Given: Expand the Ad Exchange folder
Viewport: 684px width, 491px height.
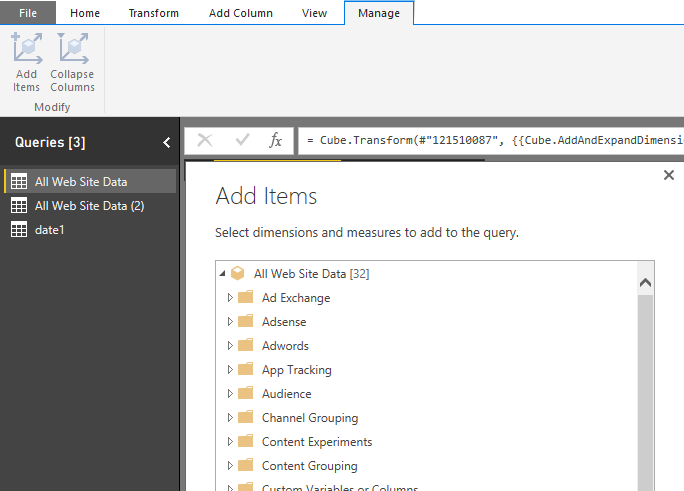Looking at the screenshot, I should point(230,298).
